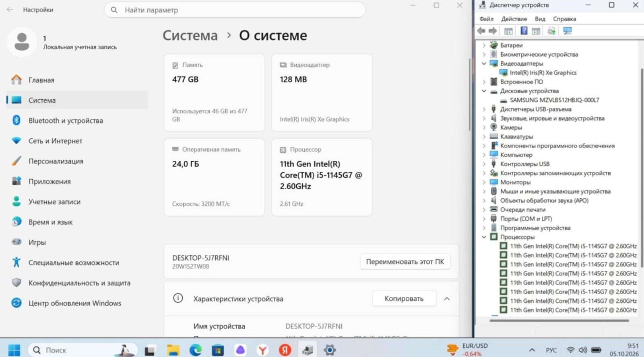Click the Settings back arrow button
This screenshot has width=644, height=357.
[x=10, y=10]
